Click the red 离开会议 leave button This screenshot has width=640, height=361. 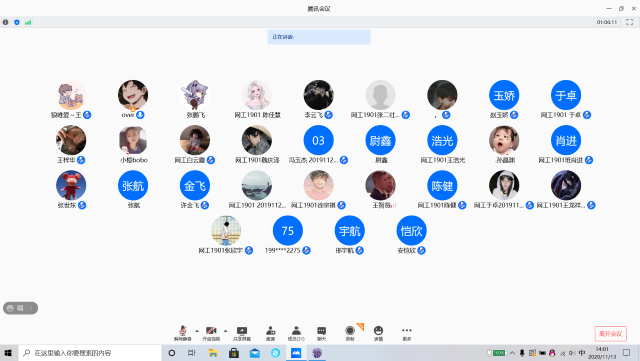(611, 334)
